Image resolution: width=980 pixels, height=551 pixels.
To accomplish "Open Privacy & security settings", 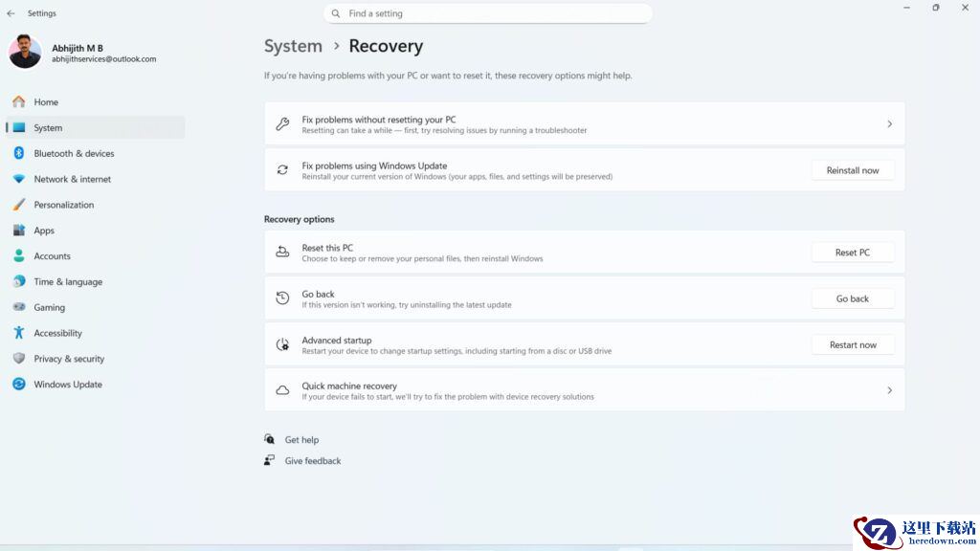I will pos(69,359).
